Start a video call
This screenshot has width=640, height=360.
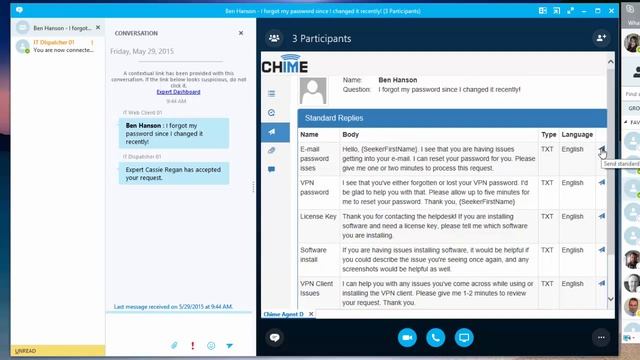[x=407, y=338]
